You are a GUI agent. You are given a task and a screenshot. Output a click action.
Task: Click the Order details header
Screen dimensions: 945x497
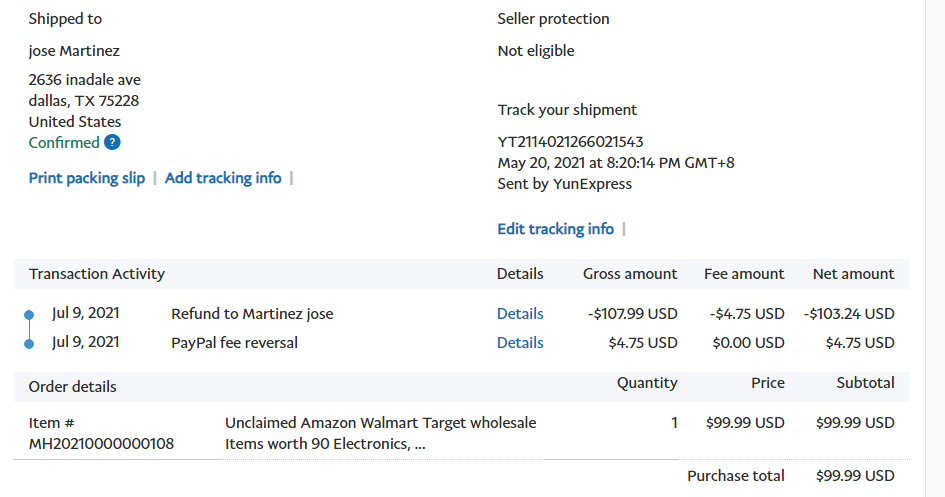(72, 387)
